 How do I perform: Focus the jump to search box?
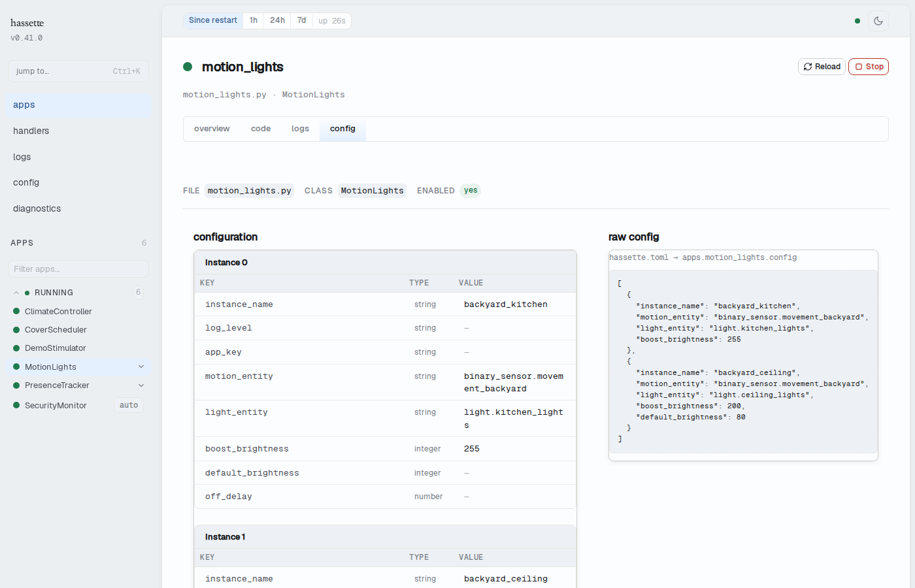78,71
